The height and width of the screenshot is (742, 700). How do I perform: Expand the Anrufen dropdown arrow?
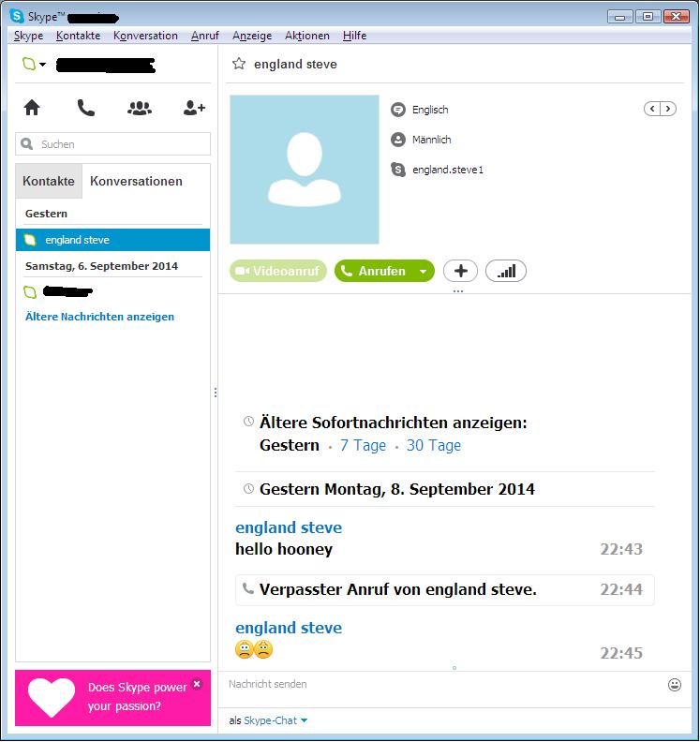pyautogui.click(x=424, y=272)
